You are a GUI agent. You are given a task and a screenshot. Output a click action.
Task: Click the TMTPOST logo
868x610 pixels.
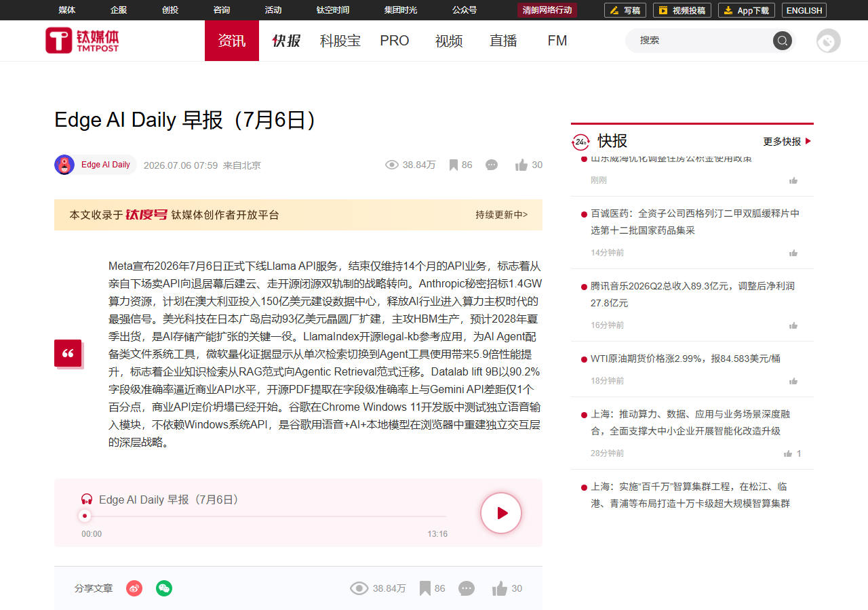82,41
